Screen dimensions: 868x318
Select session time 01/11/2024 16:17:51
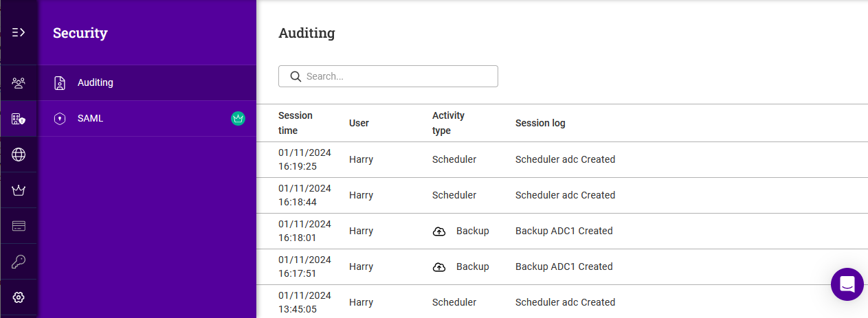tap(304, 266)
